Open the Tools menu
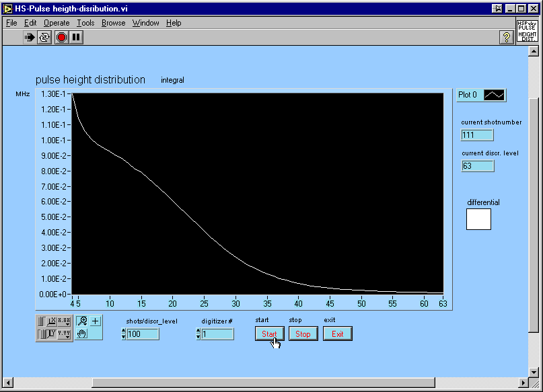Image resolution: width=543 pixels, height=392 pixels. (85, 23)
